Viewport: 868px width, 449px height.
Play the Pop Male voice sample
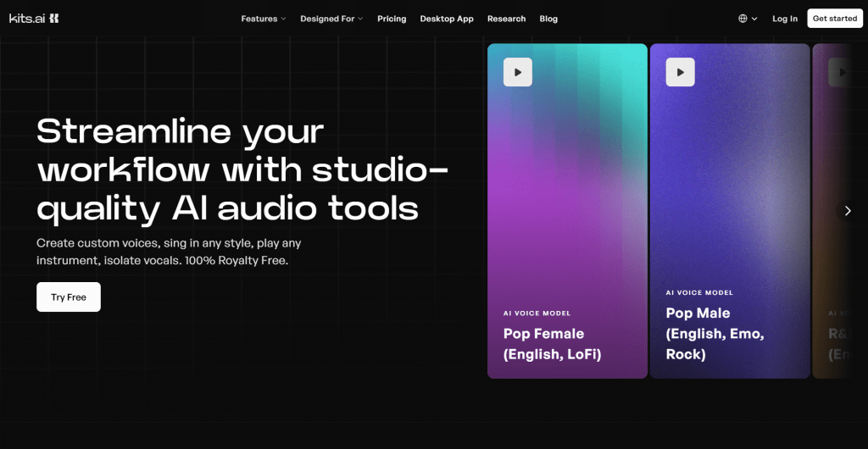[x=681, y=72]
